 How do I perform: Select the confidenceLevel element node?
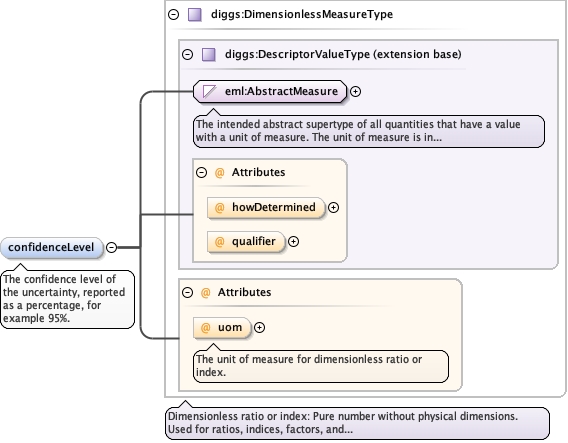[x=52, y=248]
